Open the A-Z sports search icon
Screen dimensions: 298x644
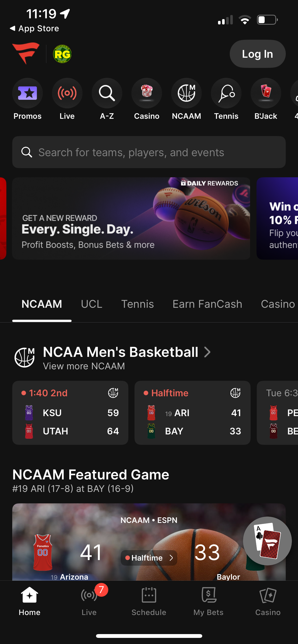(x=107, y=93)
